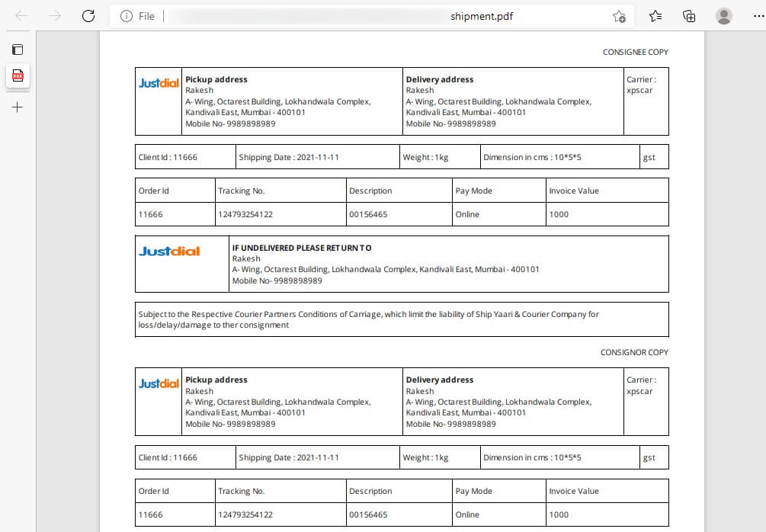
Task: Click return address line with Mumbai - 400101
Action: coord(386,269)
